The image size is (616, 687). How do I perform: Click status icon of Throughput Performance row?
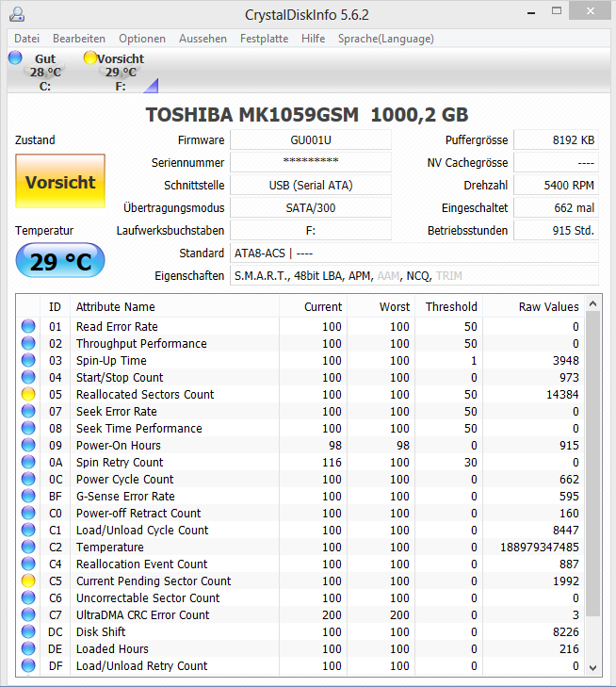coord(28,343)
